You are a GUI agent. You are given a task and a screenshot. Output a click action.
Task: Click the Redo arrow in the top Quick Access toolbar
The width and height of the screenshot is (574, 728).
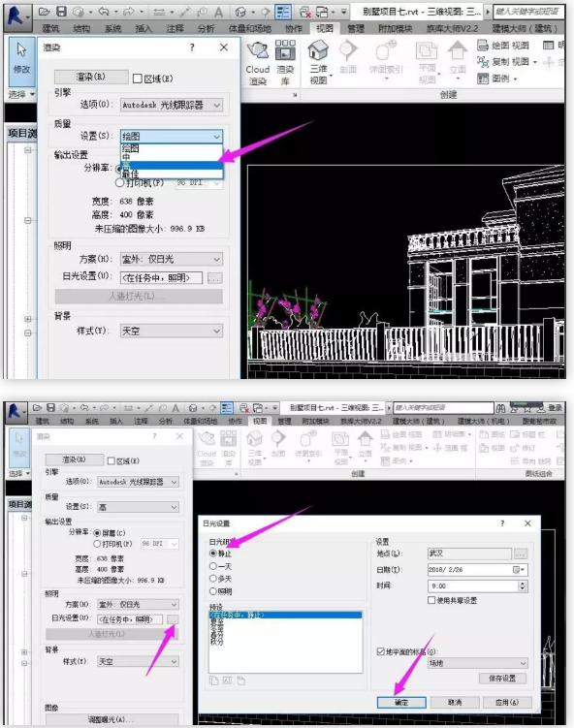(129, 12)
